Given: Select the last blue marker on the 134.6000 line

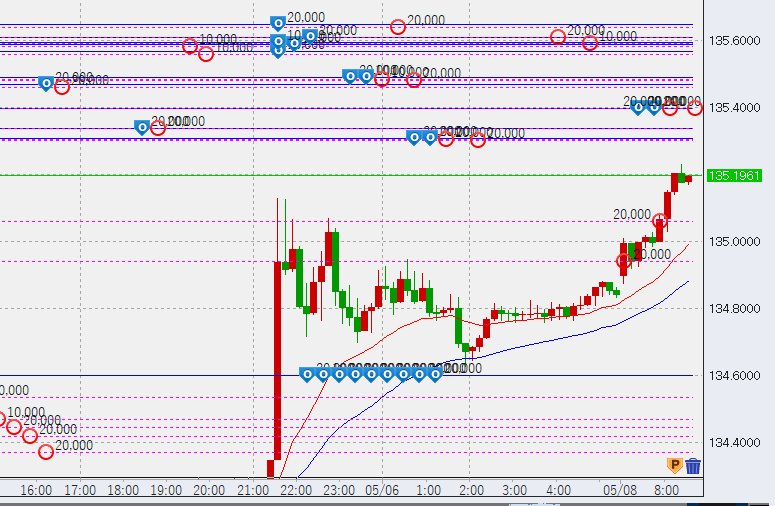Looking at the screenshot, I should [x=435, y=374].
